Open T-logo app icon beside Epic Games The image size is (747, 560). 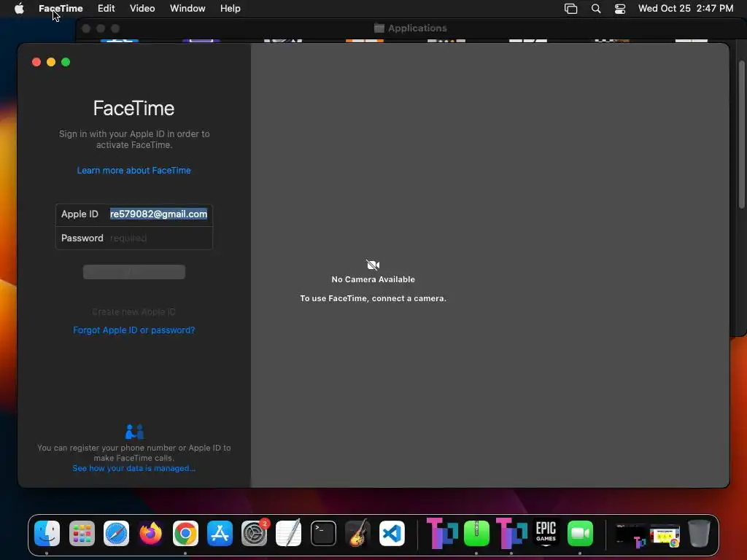tap(511, 533)
